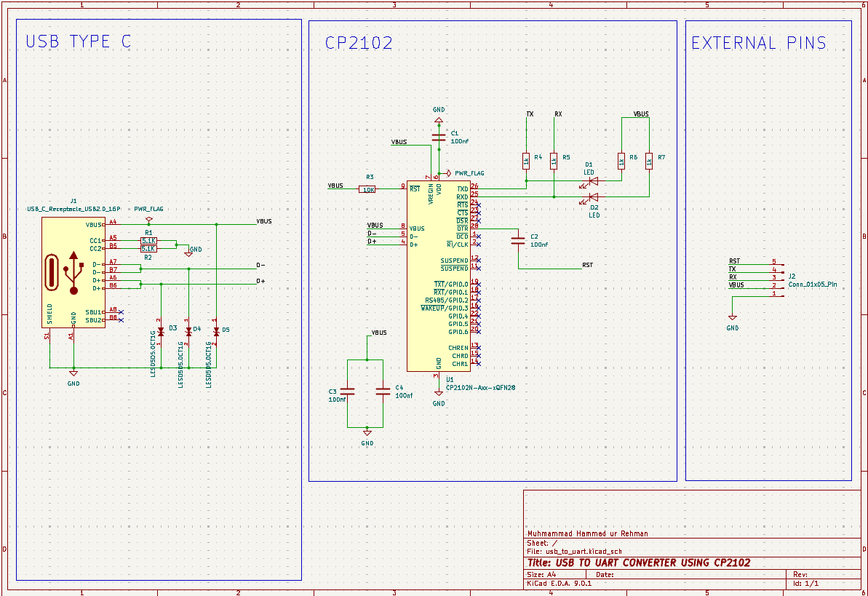This screenshot has width=868, height=596.
Task: Click the 'D+' net label right of the USB section
Action: point(260,282)
